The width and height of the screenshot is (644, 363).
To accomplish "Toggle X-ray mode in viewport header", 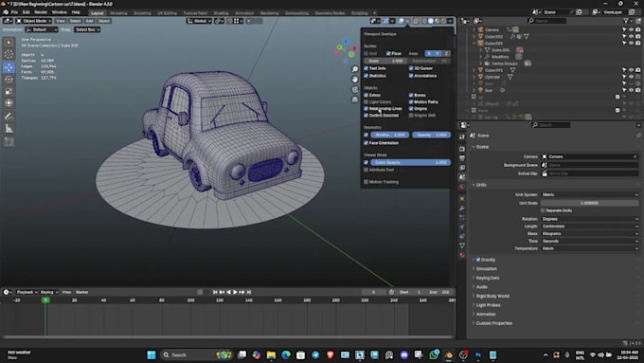I will pos(416,21).
